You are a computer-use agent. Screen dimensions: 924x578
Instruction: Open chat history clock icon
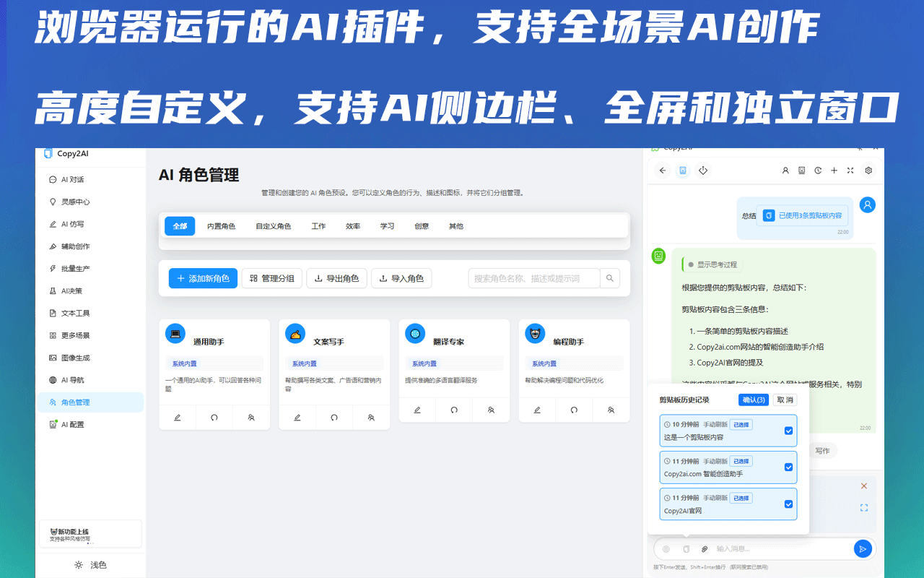coord(818,171)
